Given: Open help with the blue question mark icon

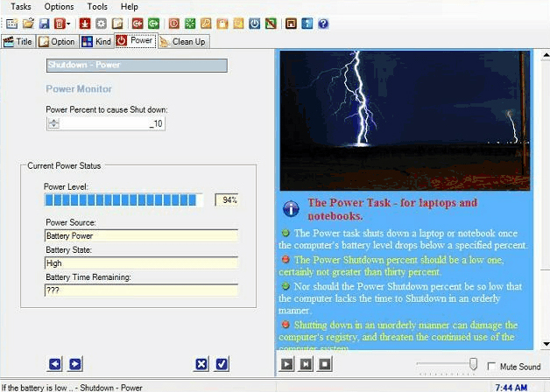Looking at the screenshot, I should [x=323, y=24].
